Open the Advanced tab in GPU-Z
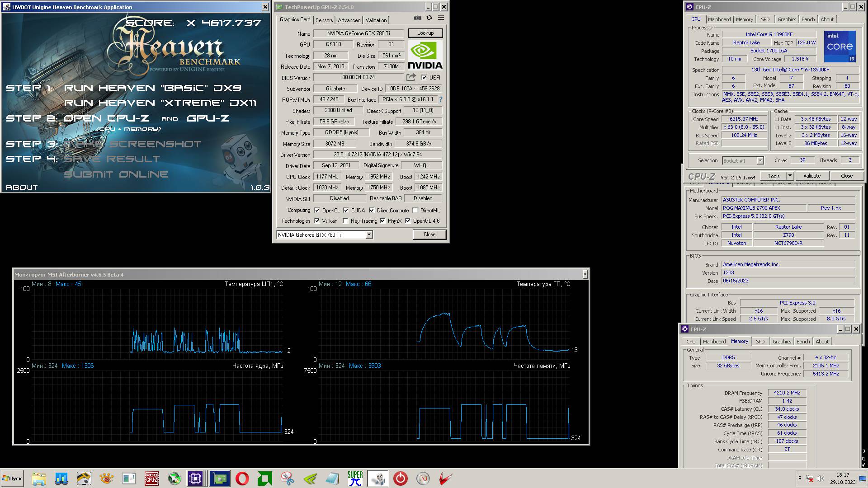This screenshot has width=868, height=488. (349, 20)
